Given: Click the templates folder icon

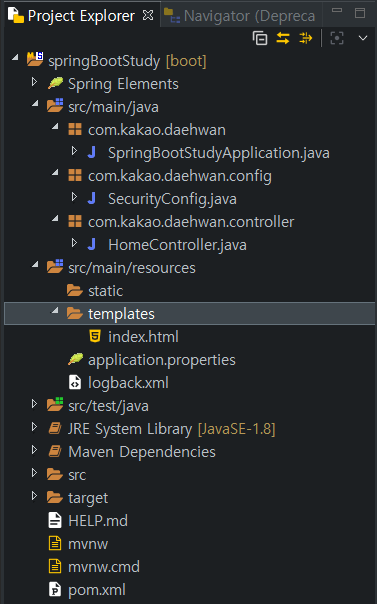Looking at the screenshot, I should (75, 313).
